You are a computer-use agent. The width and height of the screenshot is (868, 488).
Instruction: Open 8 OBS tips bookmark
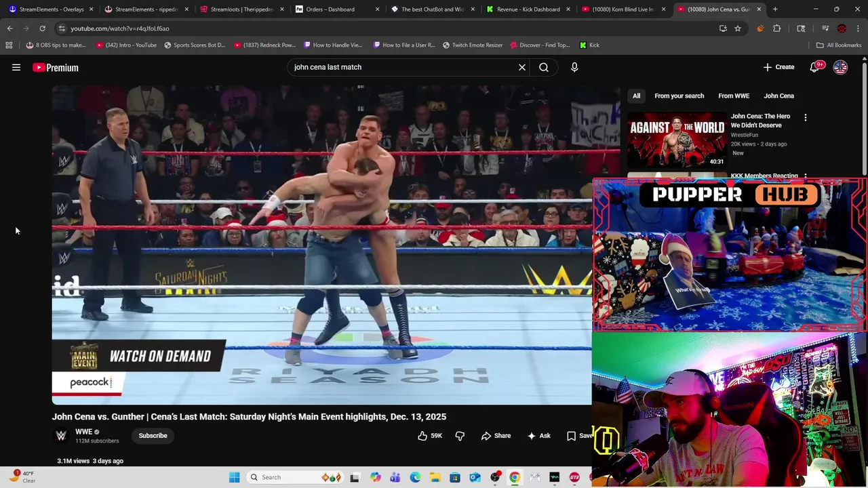coord(56,45)
